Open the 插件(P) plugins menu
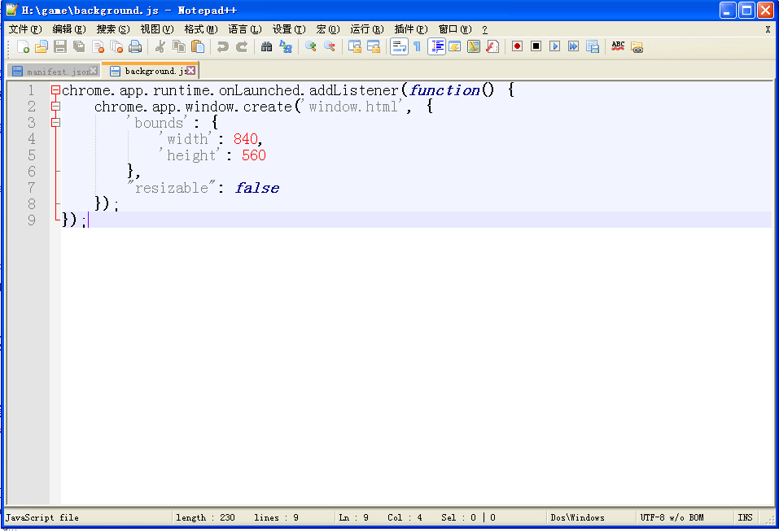The image size is (779, 532). 410,28
